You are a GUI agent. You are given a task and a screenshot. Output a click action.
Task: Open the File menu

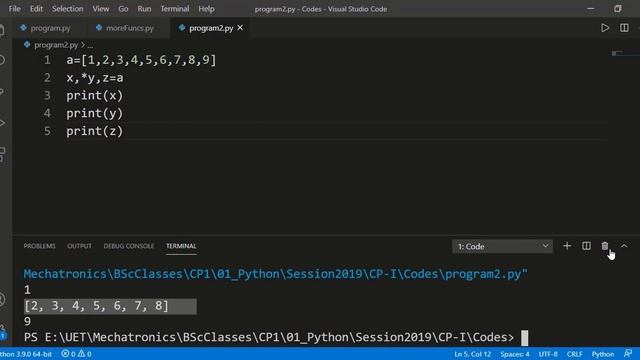pos(15,9)
